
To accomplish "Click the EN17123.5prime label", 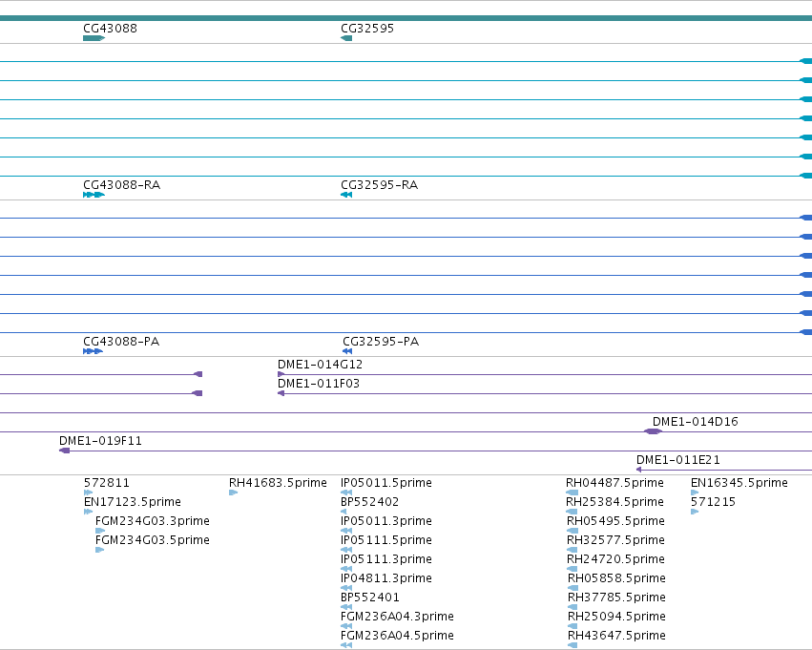I will tap(133, 502).
